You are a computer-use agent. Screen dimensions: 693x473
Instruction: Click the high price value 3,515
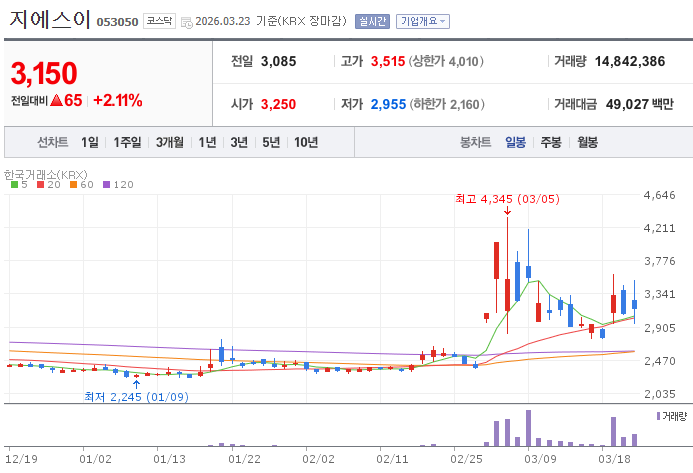(388, 61)
